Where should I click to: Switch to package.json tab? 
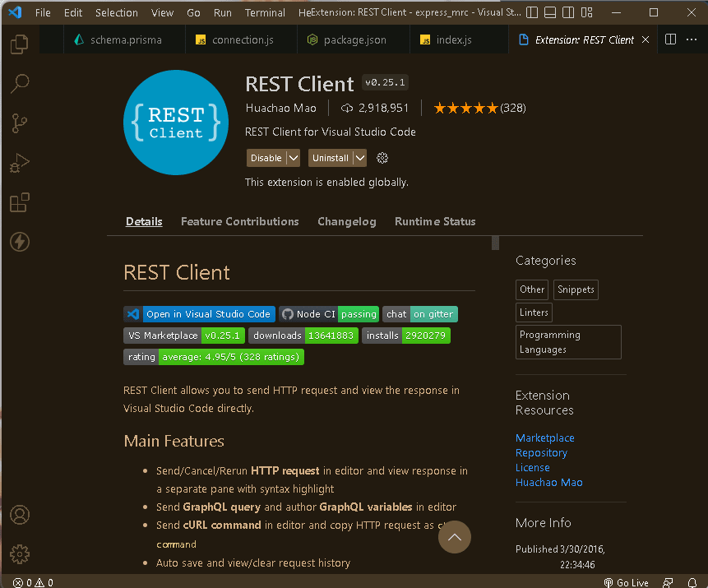click(x=353, y=39)
